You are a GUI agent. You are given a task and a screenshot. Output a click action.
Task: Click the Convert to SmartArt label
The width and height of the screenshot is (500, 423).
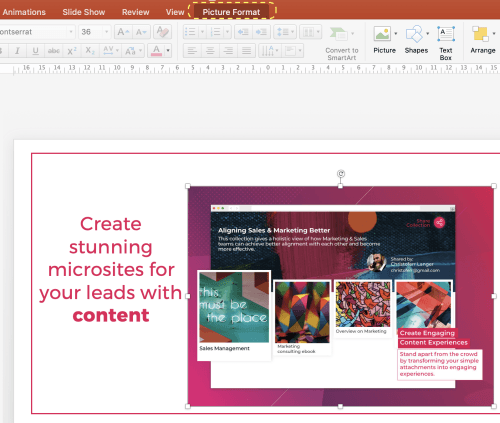pos(342,54)
